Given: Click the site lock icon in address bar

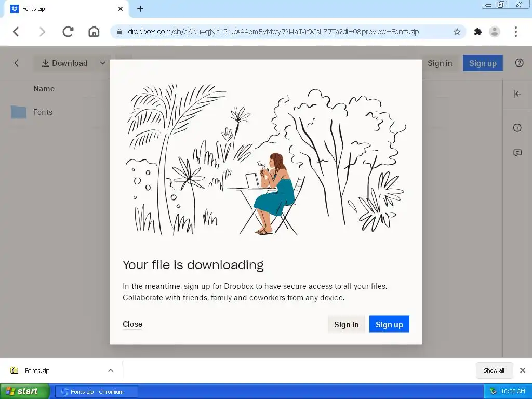Looking at the screenshot, I should point(119,32).
